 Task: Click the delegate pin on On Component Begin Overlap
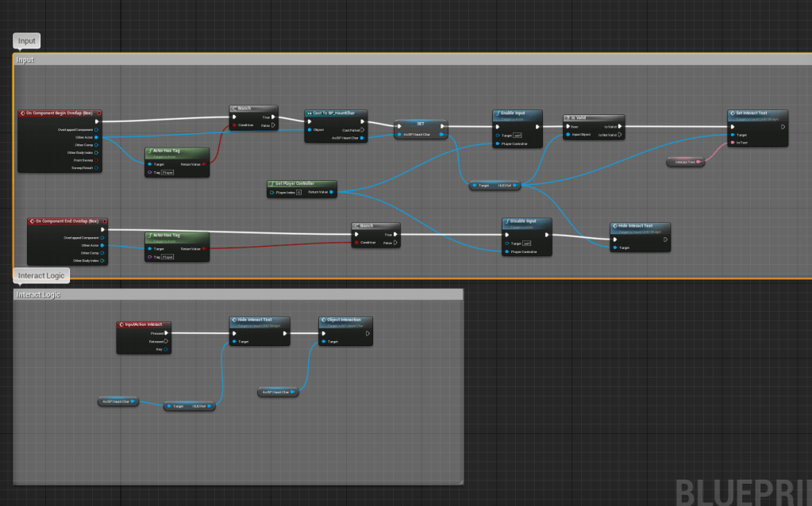(x=98, y=113)
